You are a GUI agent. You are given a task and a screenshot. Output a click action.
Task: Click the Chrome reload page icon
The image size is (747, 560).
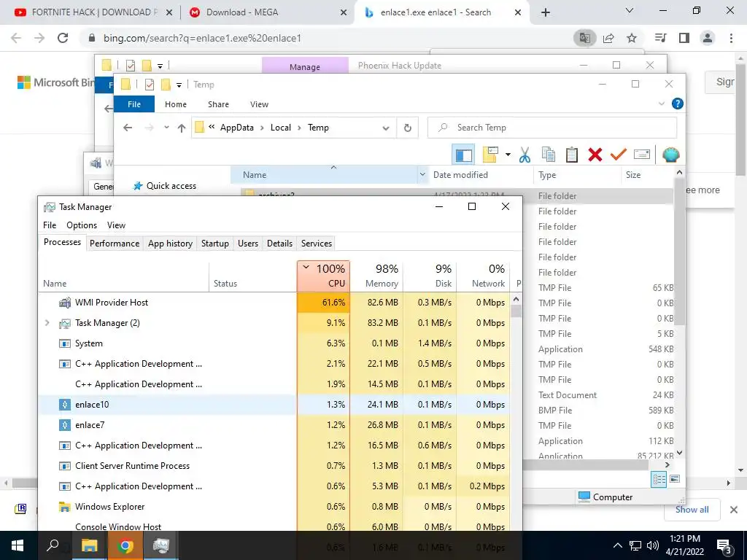(63, 38)
